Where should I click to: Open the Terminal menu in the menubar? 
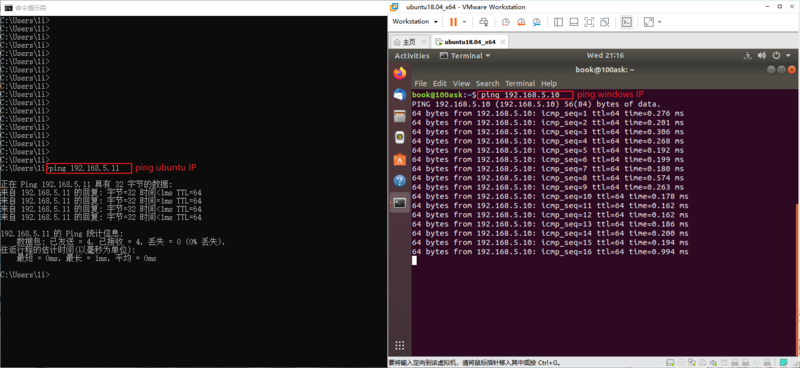pyautogui.click(x=520, y=83)
